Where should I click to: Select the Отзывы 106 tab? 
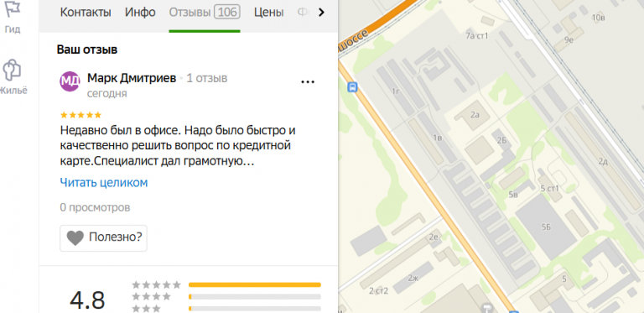tap(205, 13)
